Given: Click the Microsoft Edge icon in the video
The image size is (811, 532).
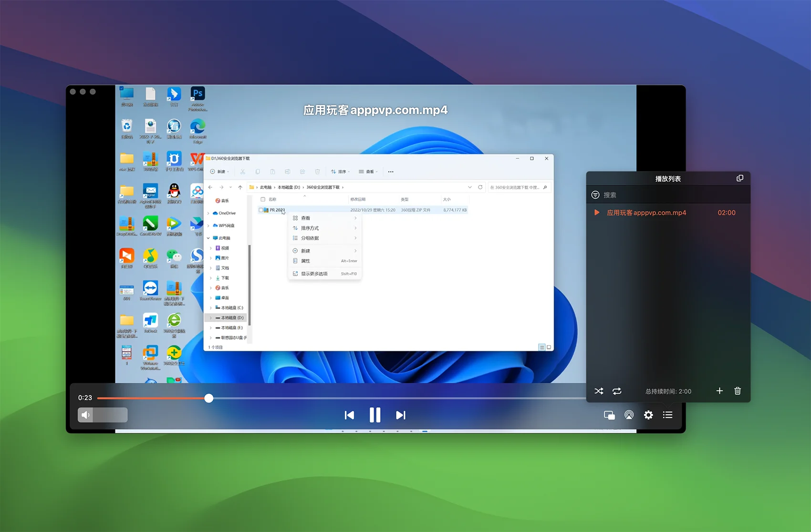Looking at the screenshot, I should (x=198, y=131).
